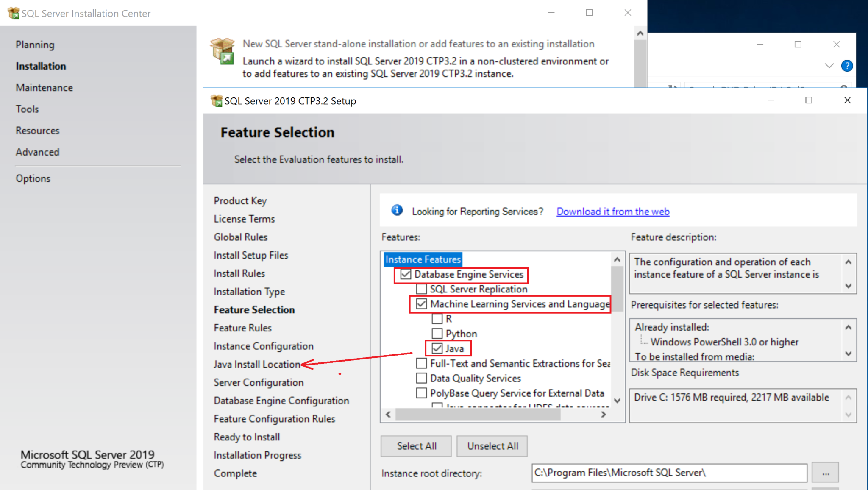Click the prerequisites box scroll down arrow
Screen dimensions: 868x490
point(848,354)
